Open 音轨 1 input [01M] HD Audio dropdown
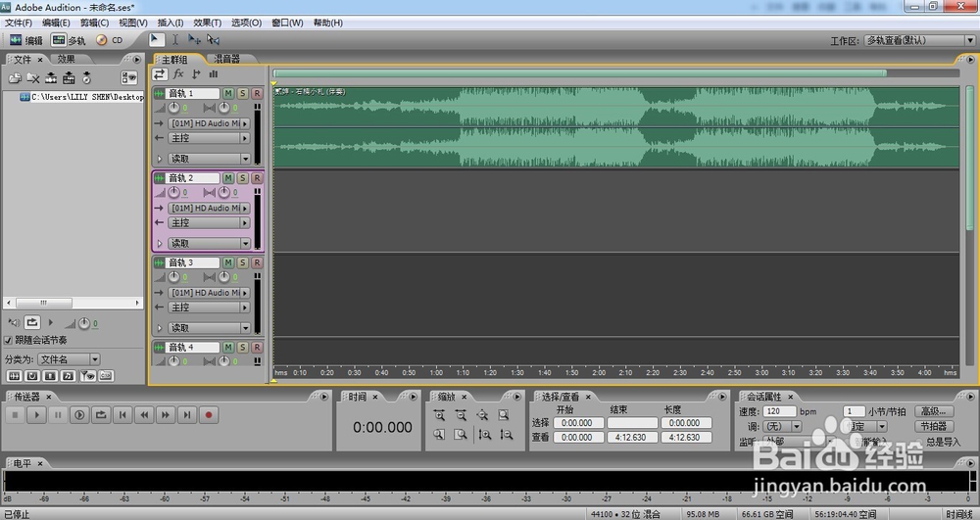 tap(209, 123)
